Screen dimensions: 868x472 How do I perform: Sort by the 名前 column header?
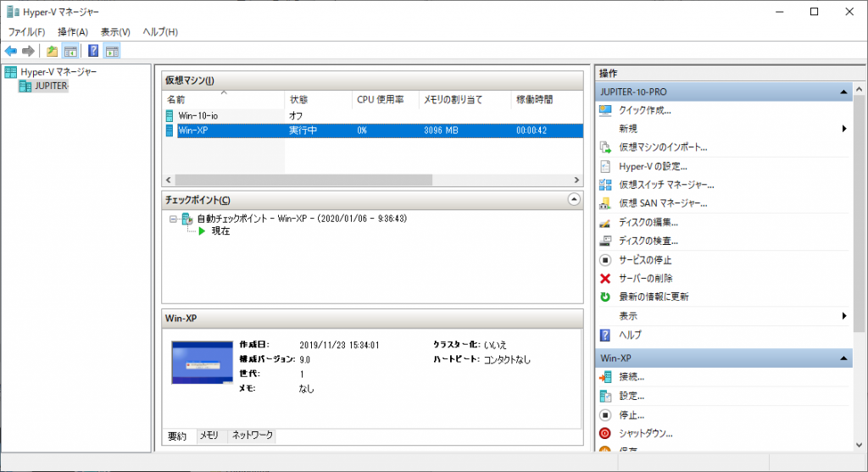point(224,100)
